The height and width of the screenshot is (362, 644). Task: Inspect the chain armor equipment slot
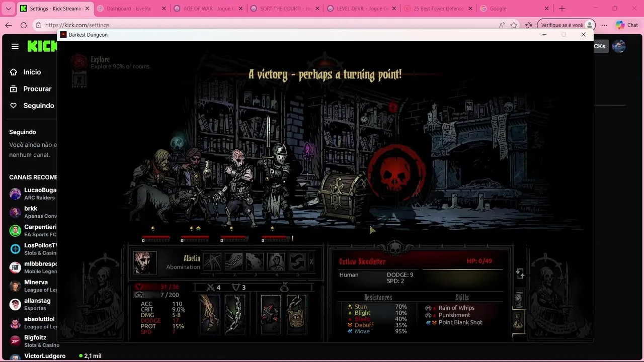(234, 314)
